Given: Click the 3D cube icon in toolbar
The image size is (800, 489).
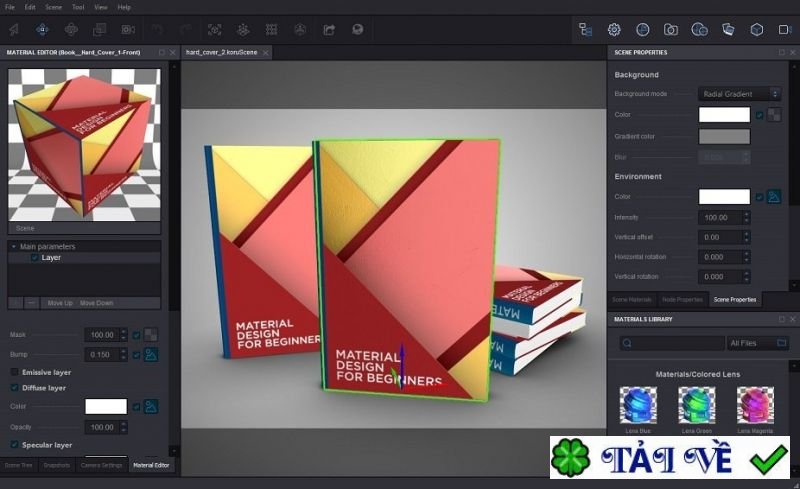Looking at the screenshot, I should (x=757, y=30).
